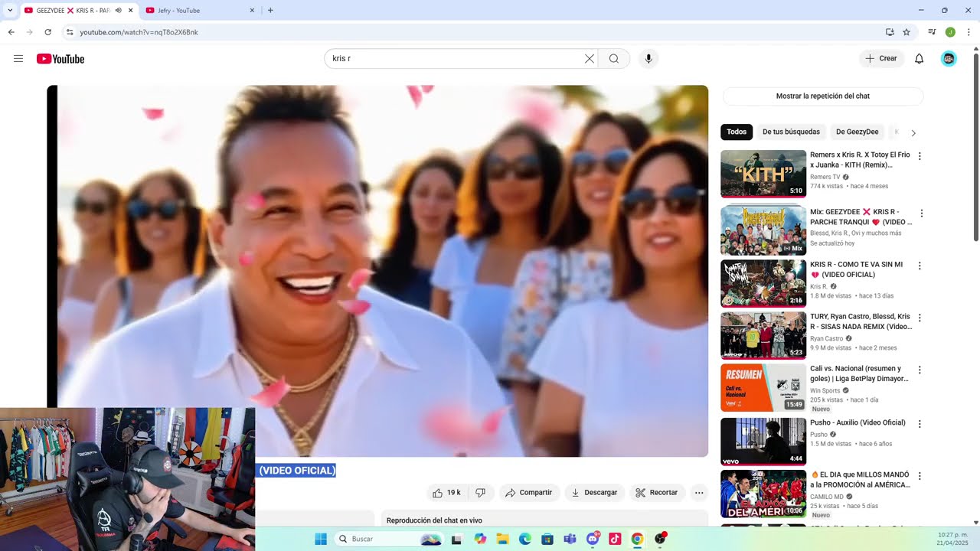
Task: Open options menu for COMO TE VA SIN MI
Action: [x=920, y=266]
